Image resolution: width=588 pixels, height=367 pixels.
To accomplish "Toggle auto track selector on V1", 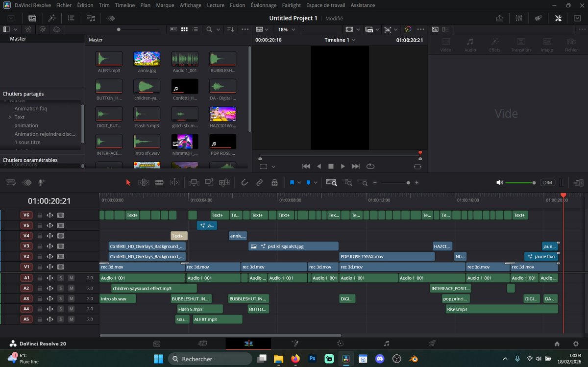I will 49,267.
